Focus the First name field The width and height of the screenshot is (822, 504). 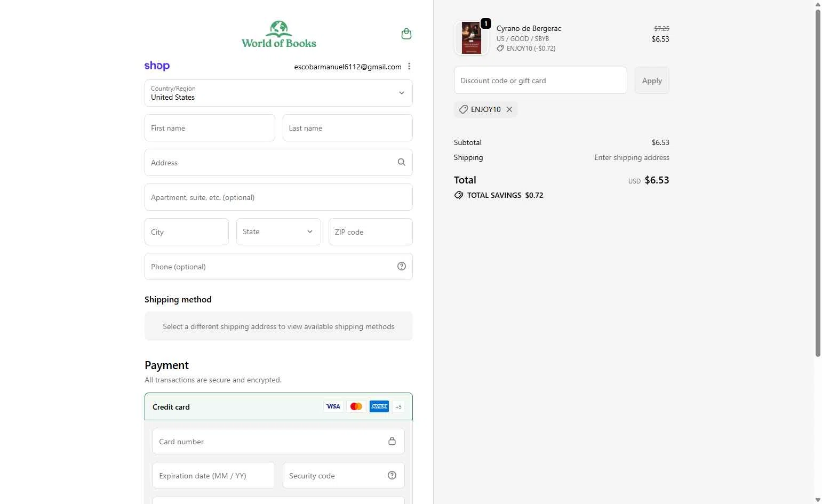click(210, 128)
